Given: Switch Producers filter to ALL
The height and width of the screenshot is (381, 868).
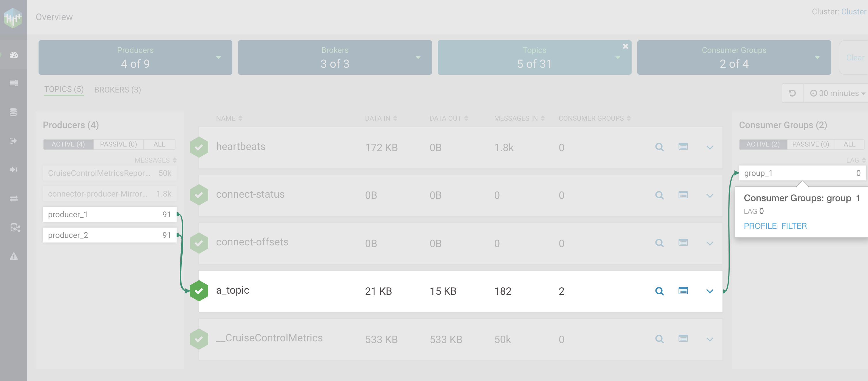Looking at the screenshot, I should (x=159, y=145).
